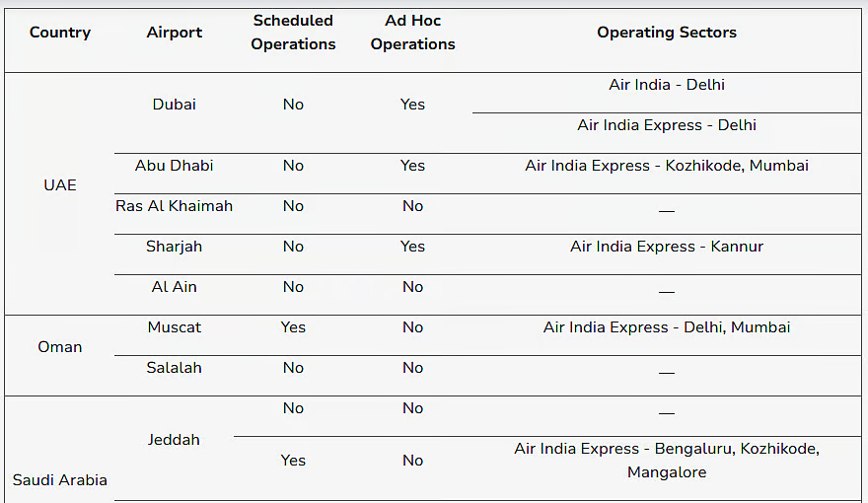This screenshot has height=503, width=868.
Task: Click the Air India Express Kozhikode, Mumbai sector
Action: (x=667, y=166)
